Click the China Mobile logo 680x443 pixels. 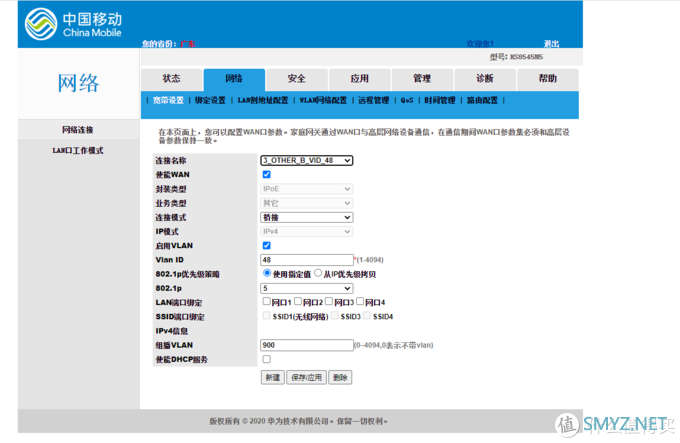73,24
